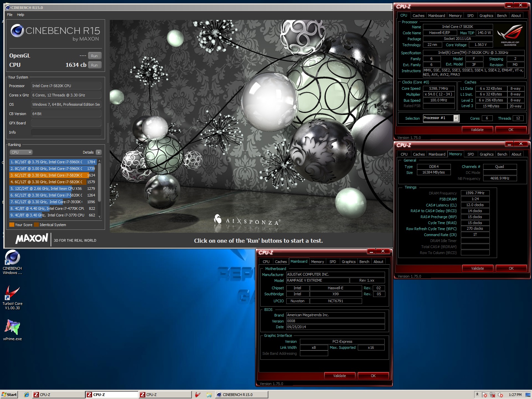Click the Identical System brown swatch
Viewport: 532px width, 399px height.
tap(36, 225)
